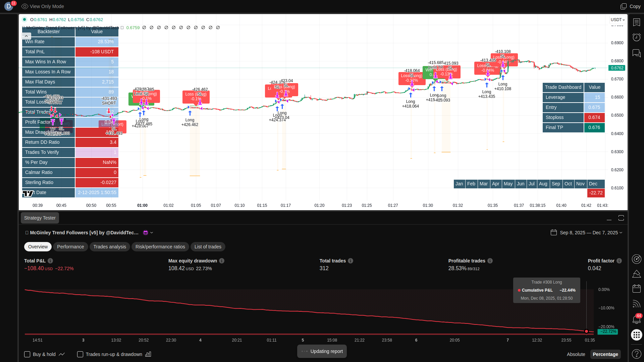Open the chat messages icon

click(636, 53)
